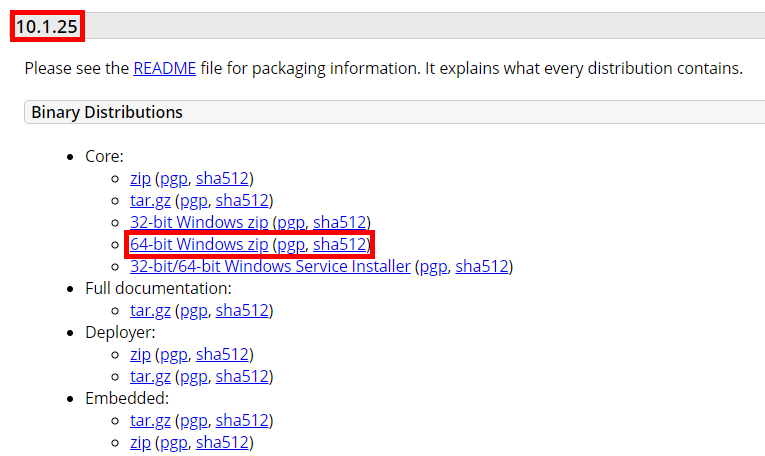Open sha512 checksum for Windows Service Installer
Image resolution: width=765 pixels, height=456 pixels.
pyautogui.click(x=482, y=266)
